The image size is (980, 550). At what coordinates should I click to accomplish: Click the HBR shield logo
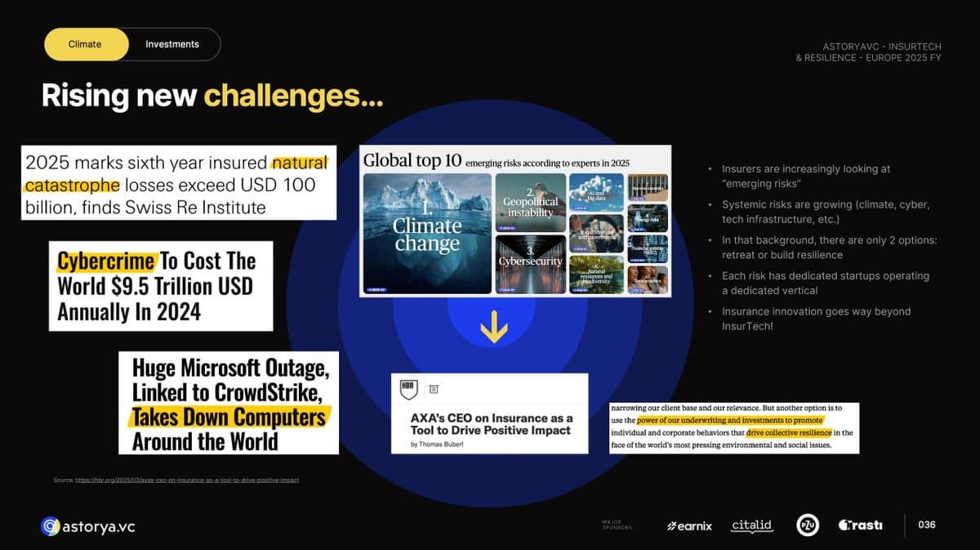408,390
